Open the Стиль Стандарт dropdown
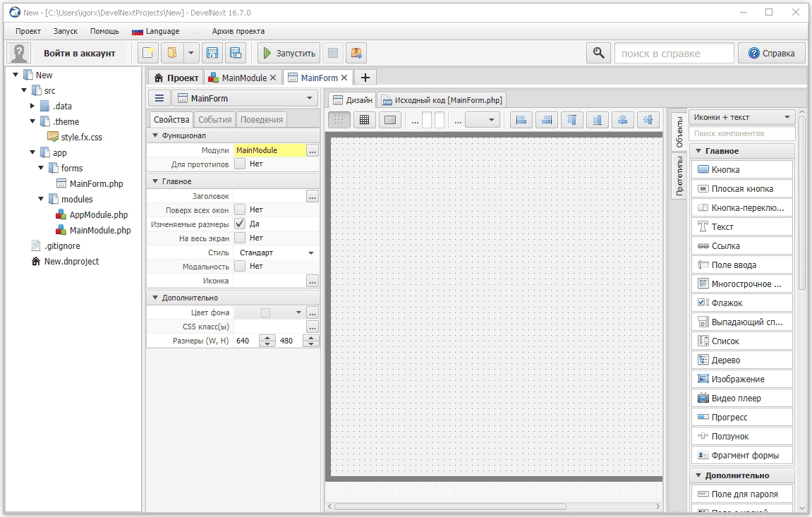The height and width of the screenshot is (517, 812). point(276,253)
